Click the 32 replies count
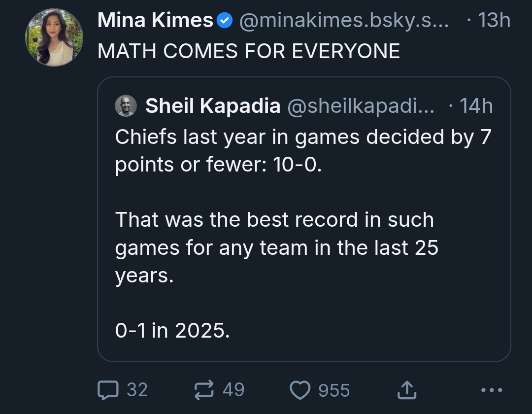Screen dimensions: 532x414 tap(137, 389)
